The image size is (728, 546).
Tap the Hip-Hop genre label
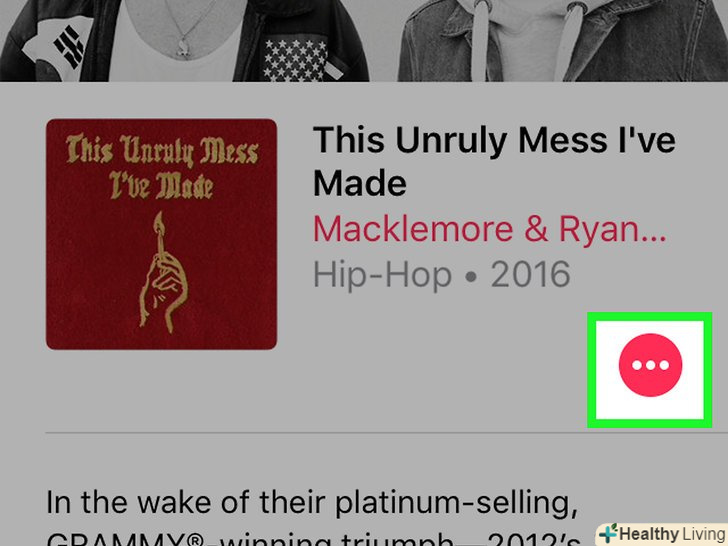pyautogui.click(x=383, y=274)
